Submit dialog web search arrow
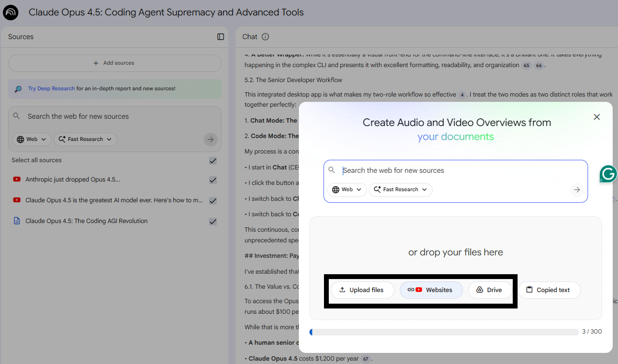618x364 pixels. pyautogui.click(x=577, y=190)
